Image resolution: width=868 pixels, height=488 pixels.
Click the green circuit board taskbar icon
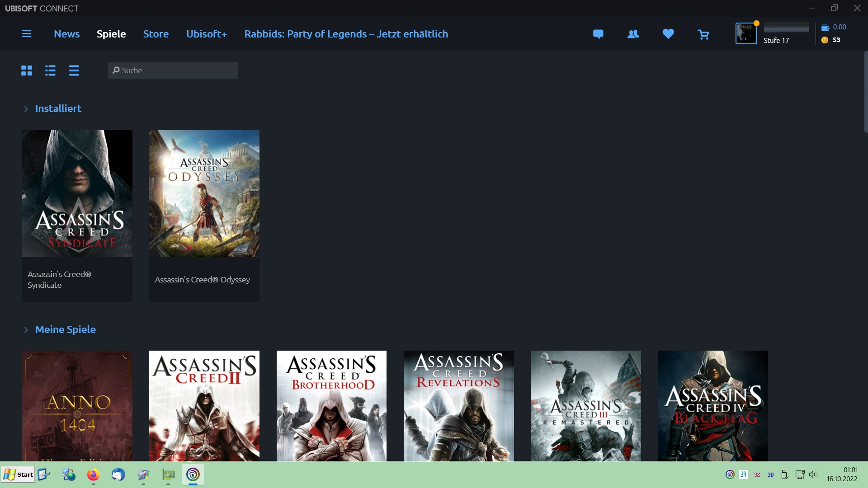(168, 474)
